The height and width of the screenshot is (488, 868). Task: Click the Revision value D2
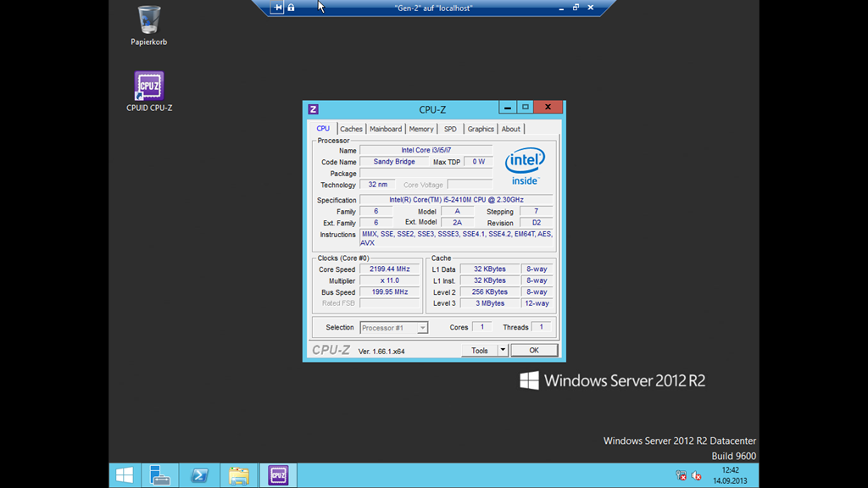click(x=536, y=223)
